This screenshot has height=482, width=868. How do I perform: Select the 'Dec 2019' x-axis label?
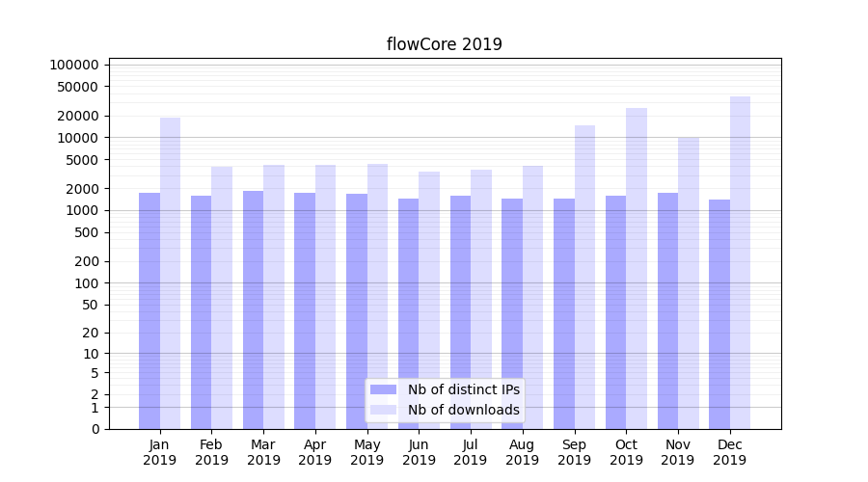point(729,452)
